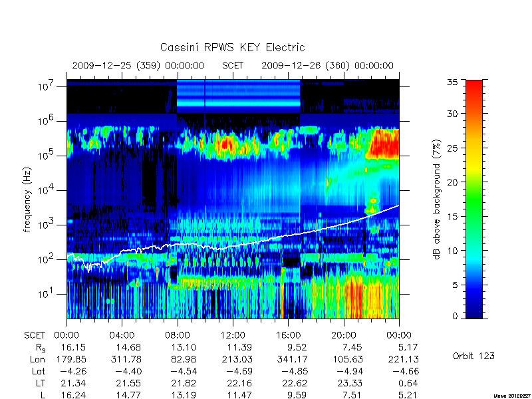The image size is (532, 399).
Task: Click L value 14.77
Action: coord(128,395)
